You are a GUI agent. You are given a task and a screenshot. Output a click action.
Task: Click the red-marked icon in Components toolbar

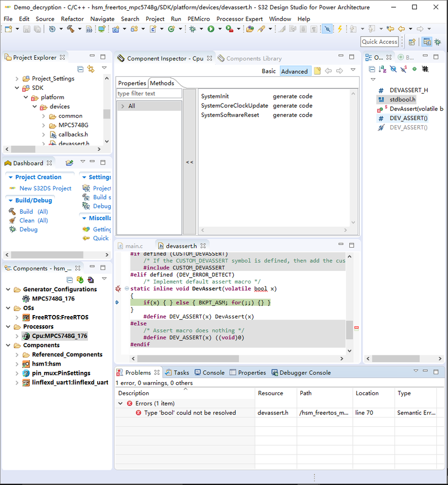coord(91,280)
